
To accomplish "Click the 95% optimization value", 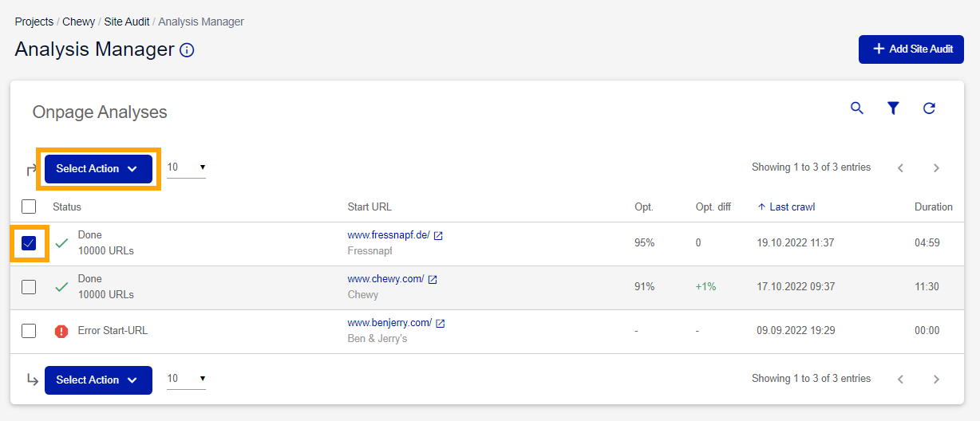I will click(644, 242).
